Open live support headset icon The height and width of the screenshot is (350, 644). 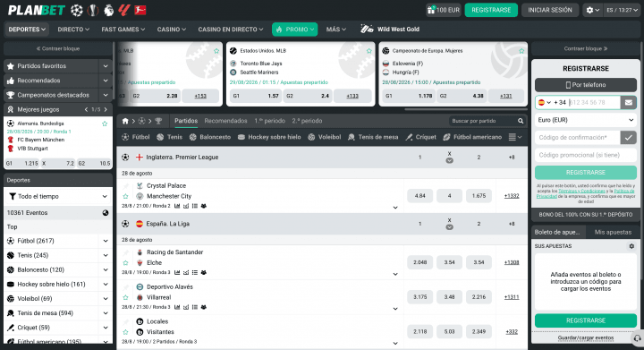coord(637,338)
